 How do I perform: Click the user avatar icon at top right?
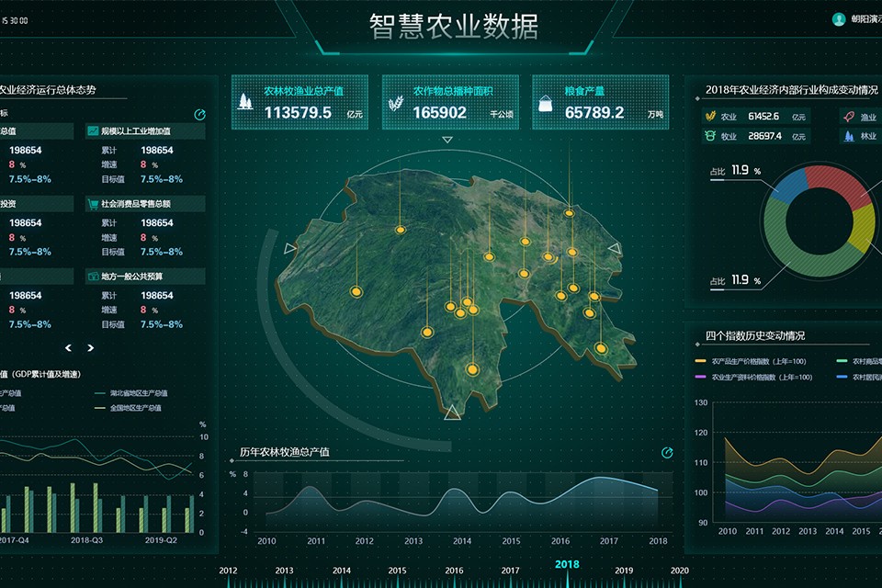click(x=838, y=19)
